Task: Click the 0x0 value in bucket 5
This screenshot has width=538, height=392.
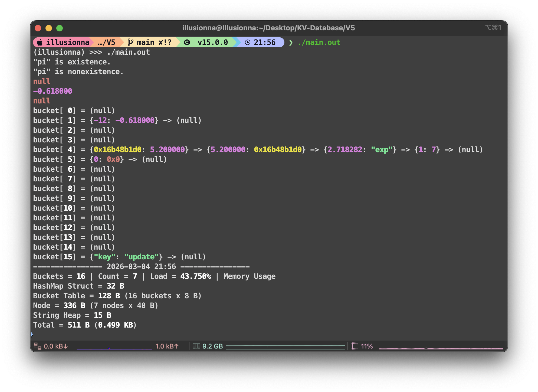Action: point(113,159)
